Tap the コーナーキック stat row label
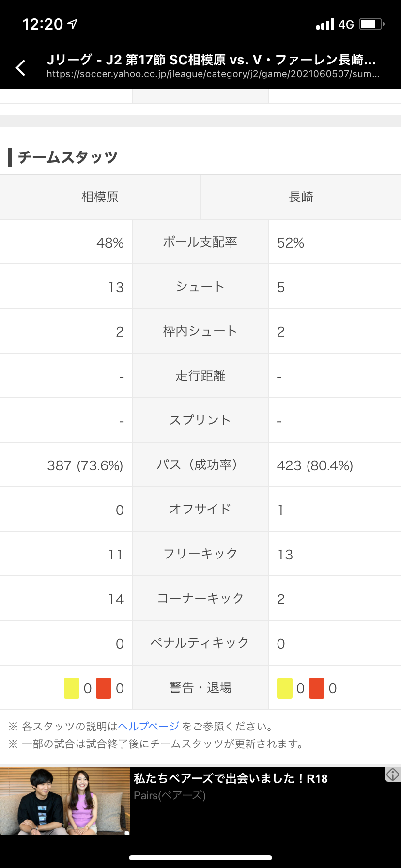This screenshot has width=401, height=868. [x=200, y=599]
